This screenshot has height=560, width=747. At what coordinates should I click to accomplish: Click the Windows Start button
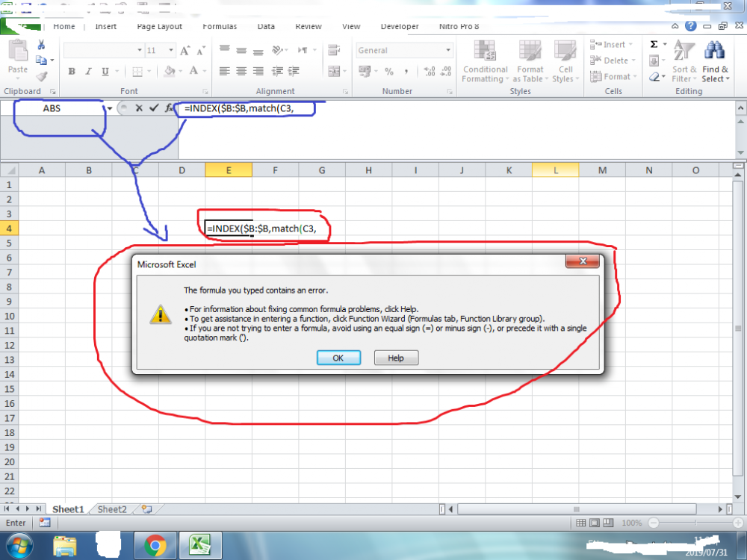[x=19, y=546]
